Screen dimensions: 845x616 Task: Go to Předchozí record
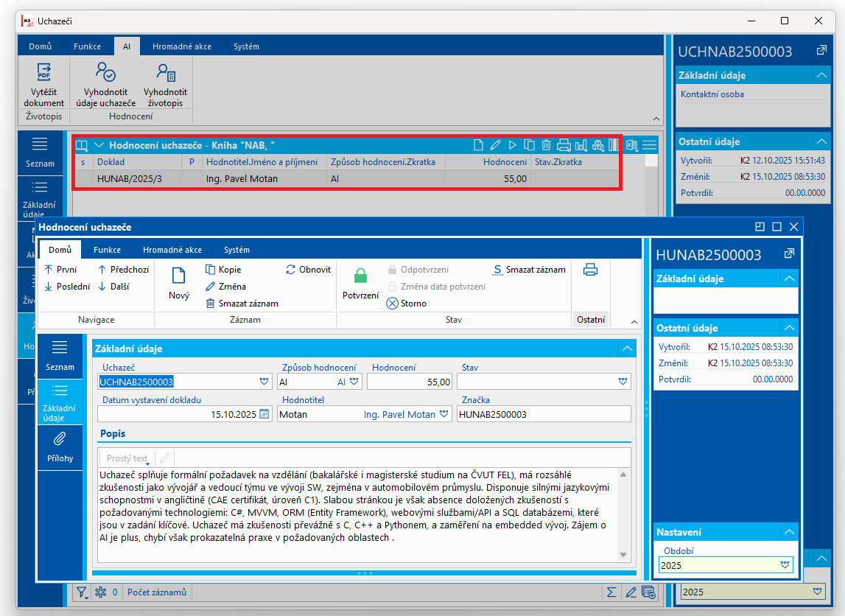(124, 270)
